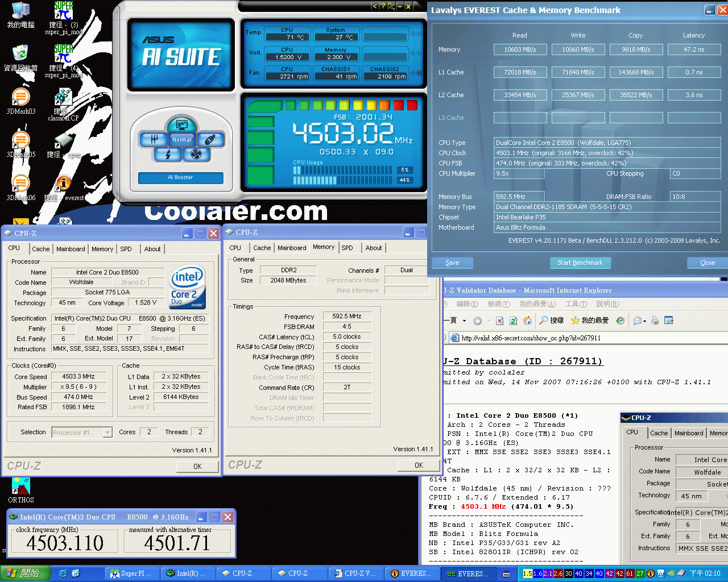Click the lightning bolt AI Booster icon
Image resolution: width=728 pixels, height=582 pixels.
click(x=168, y=154)
